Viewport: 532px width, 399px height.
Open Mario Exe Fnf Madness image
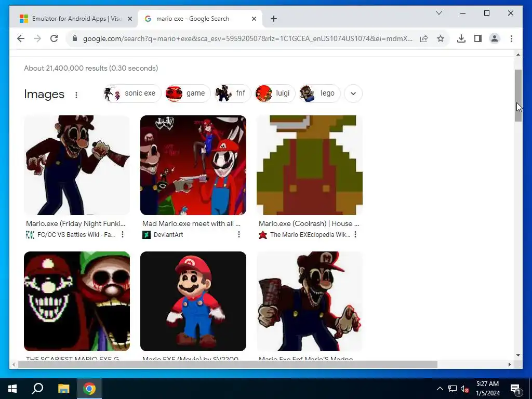[x=310, y=301]
